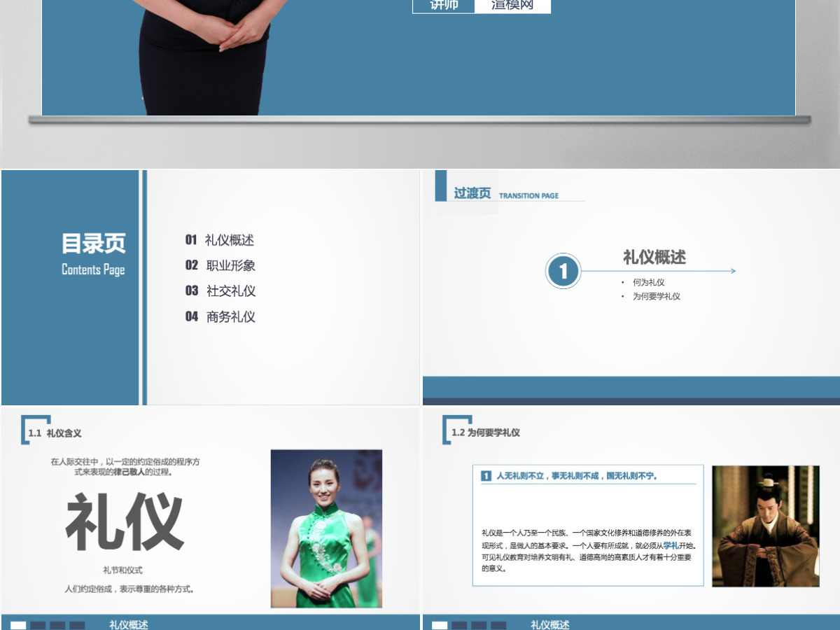Click the highlighted 学礼 word

point(671,545)
